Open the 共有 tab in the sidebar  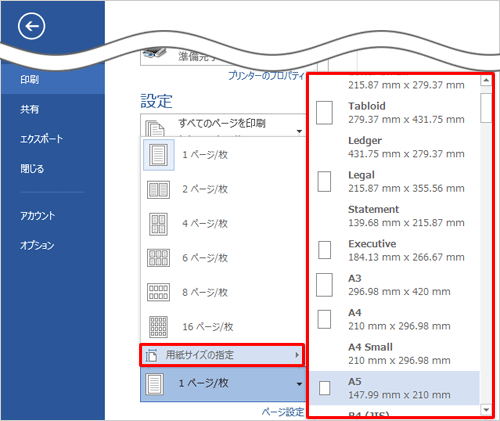coord(29,109)
